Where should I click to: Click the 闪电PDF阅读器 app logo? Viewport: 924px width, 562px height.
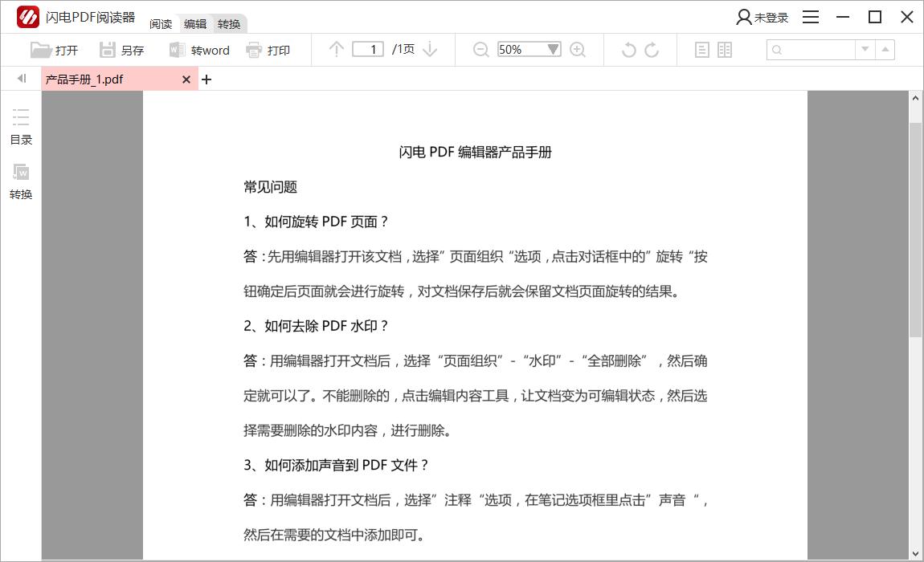coord(27,17)
